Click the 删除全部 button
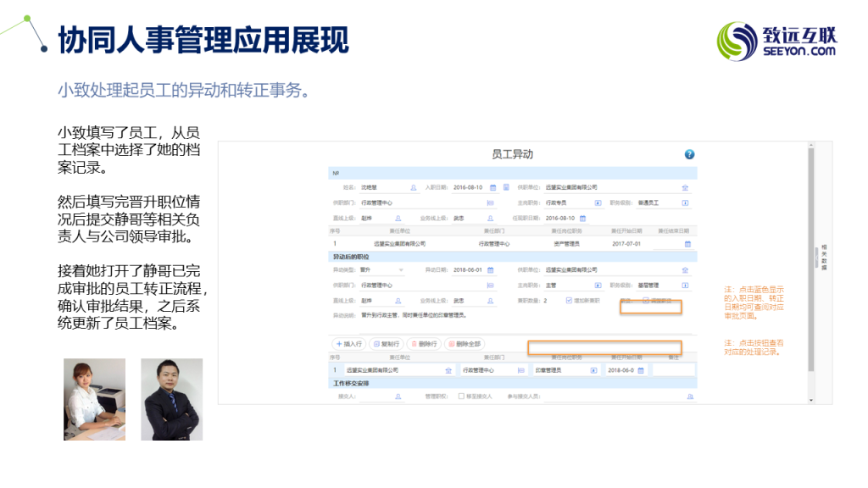Screen dimensions: 868x488 pos(463,344)
